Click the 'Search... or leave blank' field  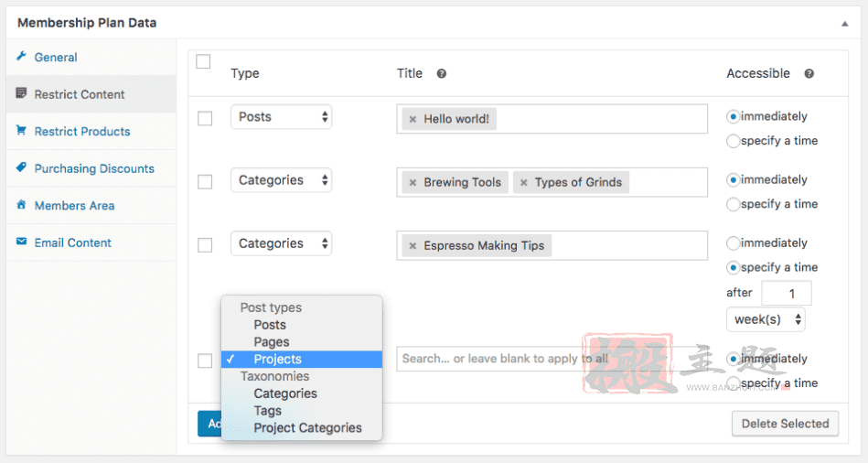(x=552, y=359)
